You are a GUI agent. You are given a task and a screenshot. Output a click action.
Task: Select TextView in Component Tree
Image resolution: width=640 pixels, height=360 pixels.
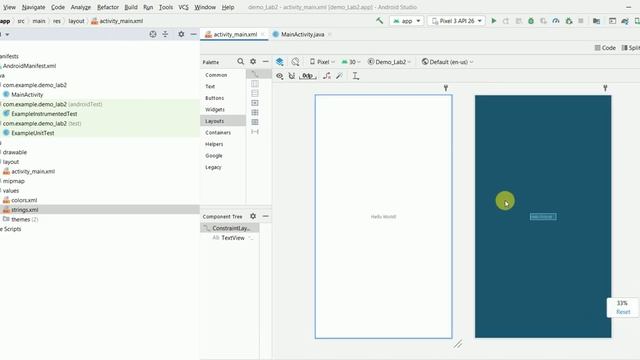click(x=233, y=238)
